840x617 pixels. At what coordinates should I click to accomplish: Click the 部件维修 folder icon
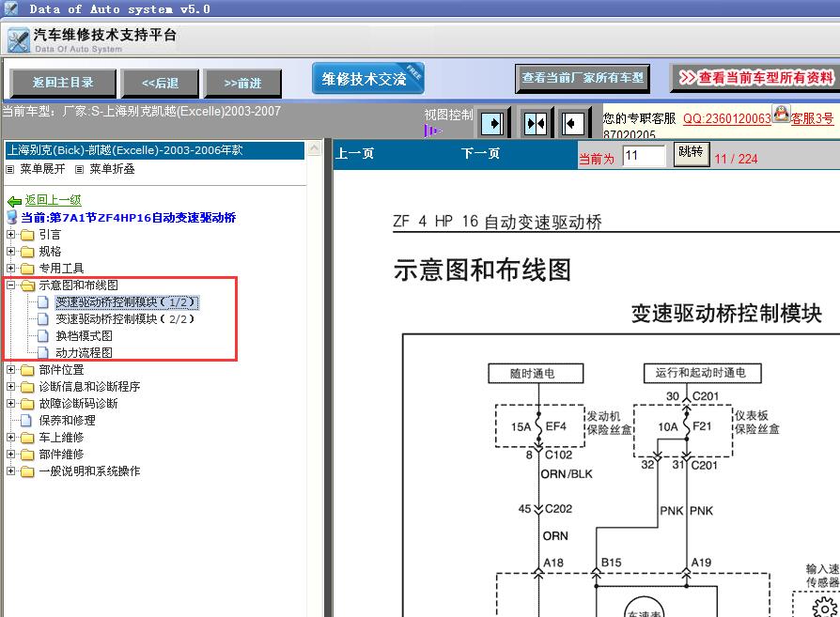27,455
